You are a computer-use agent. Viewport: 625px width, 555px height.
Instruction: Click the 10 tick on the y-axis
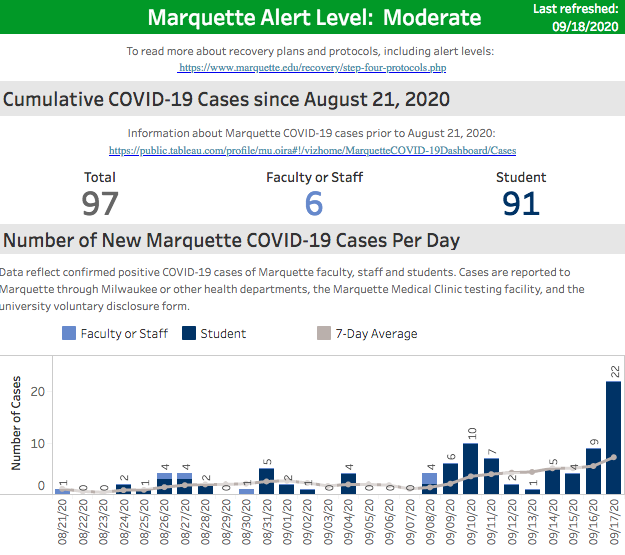[37, 443]
